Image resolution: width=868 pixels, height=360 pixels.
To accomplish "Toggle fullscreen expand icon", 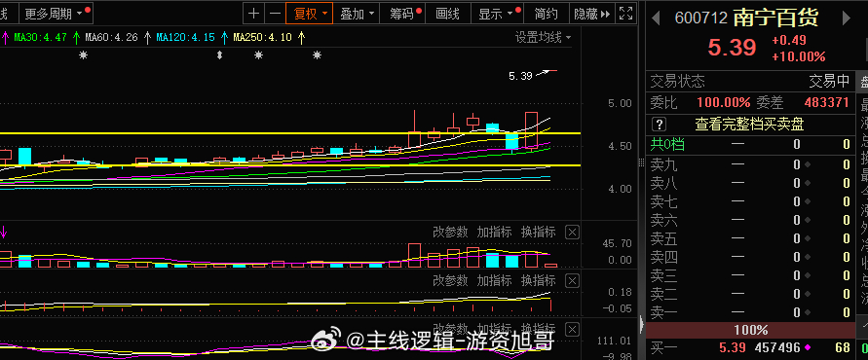I will (625, 14).
